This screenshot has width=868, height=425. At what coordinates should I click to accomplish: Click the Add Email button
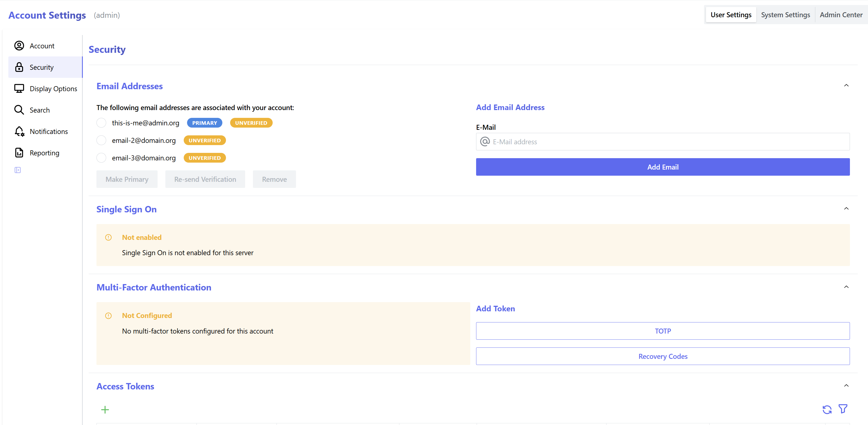click(x=662, y=167)
